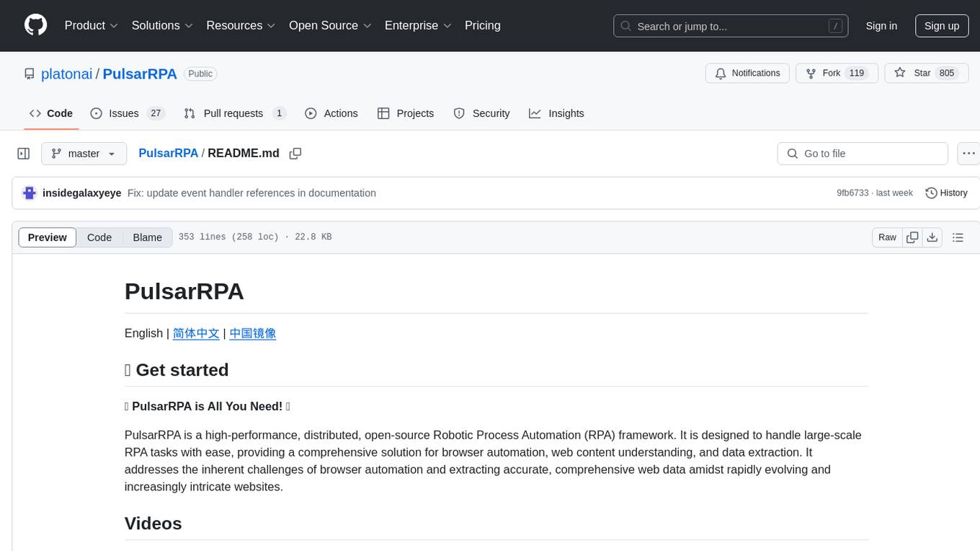Switch to the Insights tab
Screen dimensions: 980x551
(556, 113)
